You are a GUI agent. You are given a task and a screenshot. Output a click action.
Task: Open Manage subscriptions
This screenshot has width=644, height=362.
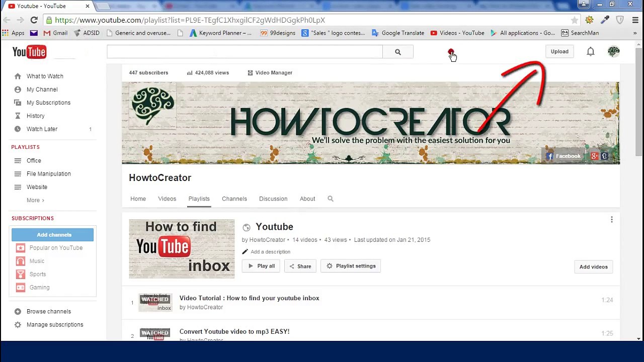tap(55, 325)
